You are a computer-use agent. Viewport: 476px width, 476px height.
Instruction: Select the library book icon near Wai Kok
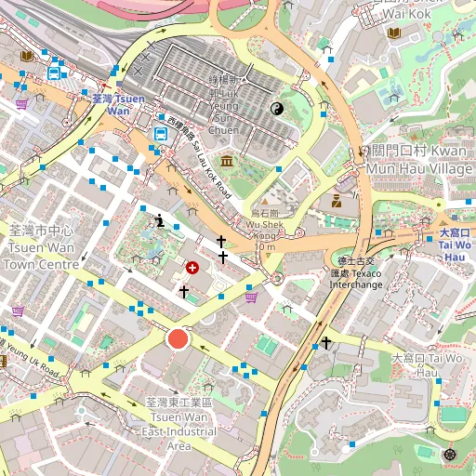coord(394,33)
